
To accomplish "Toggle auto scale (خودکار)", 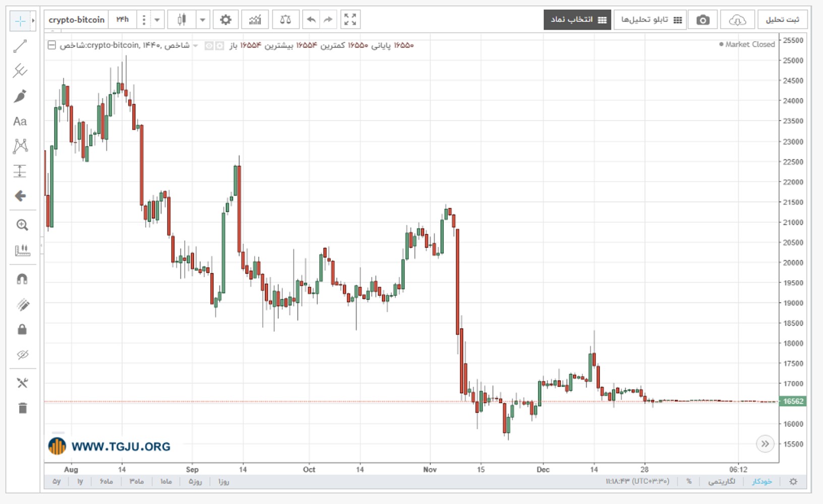I will tap(761, 481).
